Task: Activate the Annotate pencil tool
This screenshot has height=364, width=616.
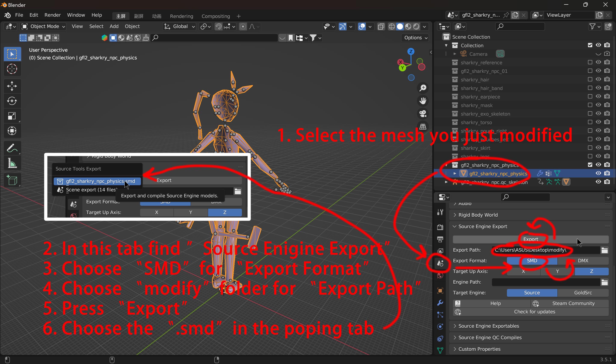Action: 12,148
